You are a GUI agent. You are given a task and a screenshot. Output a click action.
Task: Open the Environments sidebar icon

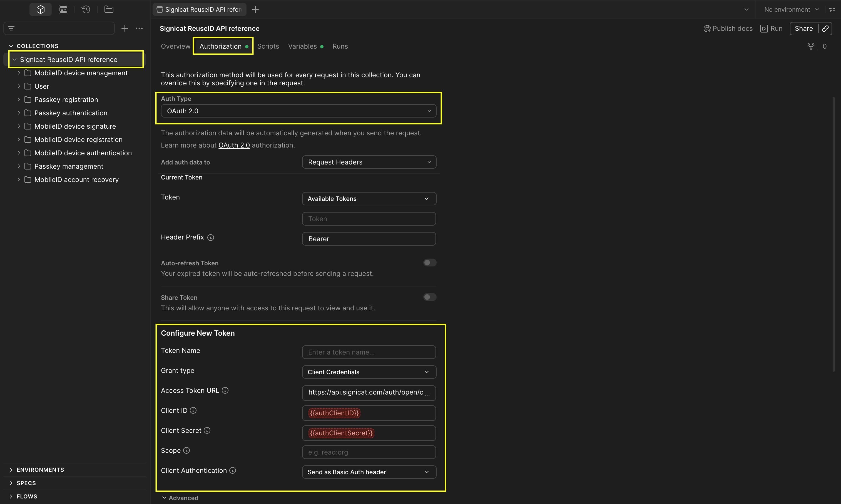[x=63, y=9]
